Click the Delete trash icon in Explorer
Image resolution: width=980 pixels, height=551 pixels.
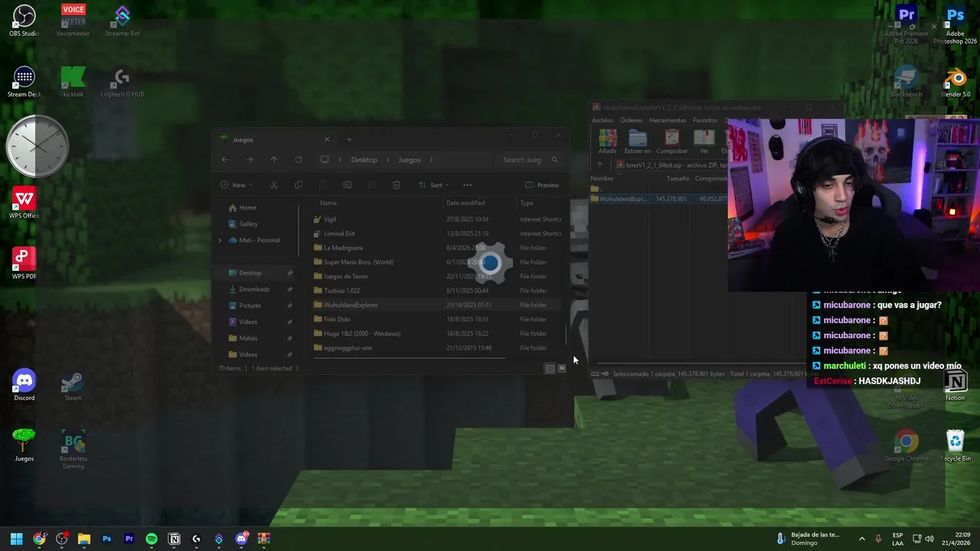(x=397, y=185)
